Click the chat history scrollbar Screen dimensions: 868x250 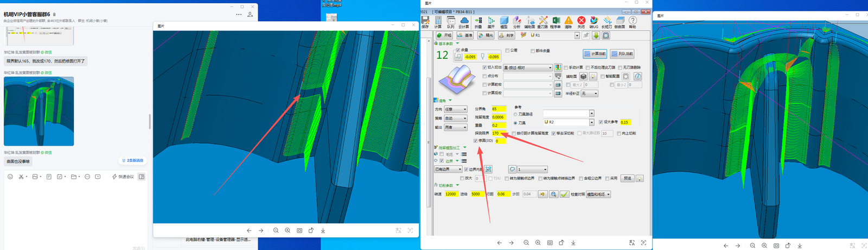click(150, 121)
